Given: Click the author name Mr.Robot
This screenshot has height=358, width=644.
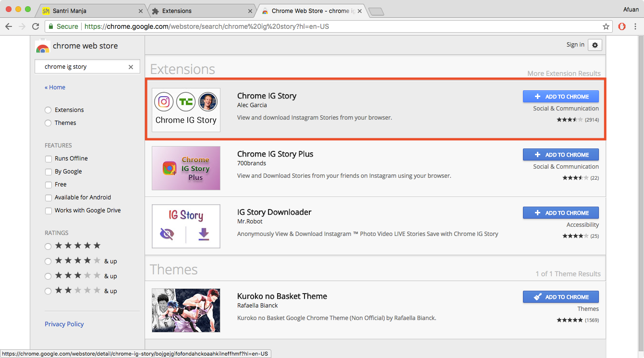Looking at the screenshot, I should pyautogui.click(x=250, y=222).
